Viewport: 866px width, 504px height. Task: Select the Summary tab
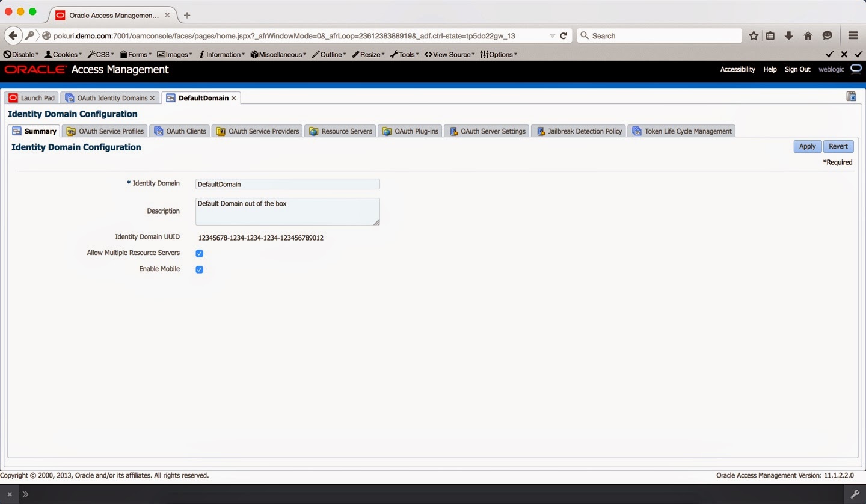pos(34,131)
